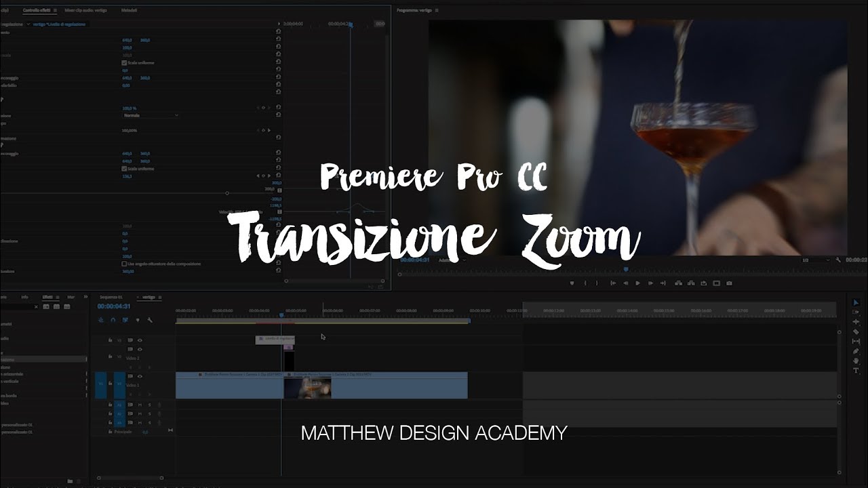
Task: Open the Effetti panel menu icon
Action: (57, 297)
